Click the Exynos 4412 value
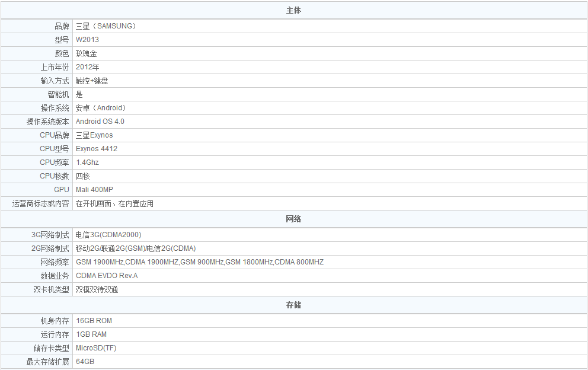Screen dimensions: 588x370 pos(97,149)
